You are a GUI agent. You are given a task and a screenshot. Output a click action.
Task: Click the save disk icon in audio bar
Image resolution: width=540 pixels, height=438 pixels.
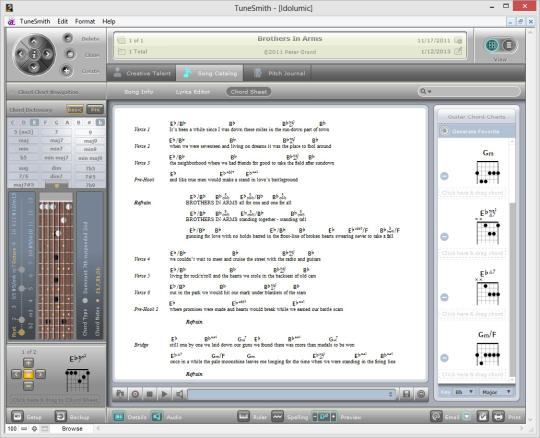coord(406,394)
